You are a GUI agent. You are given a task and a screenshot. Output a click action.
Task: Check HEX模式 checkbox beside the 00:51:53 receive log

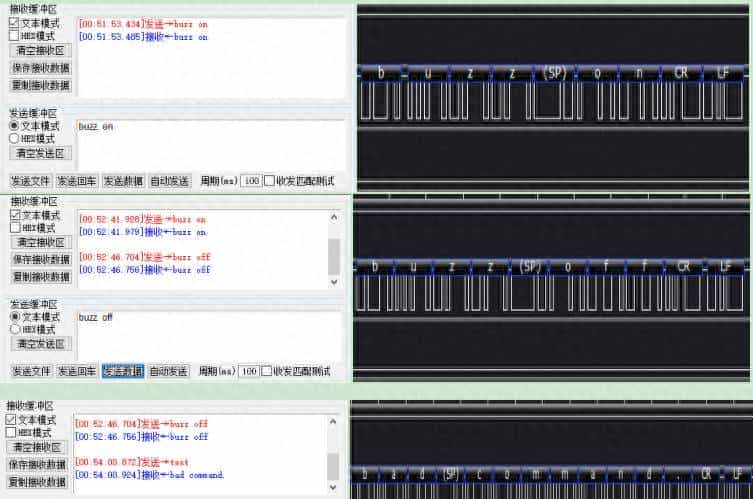[x=14, y=36]
